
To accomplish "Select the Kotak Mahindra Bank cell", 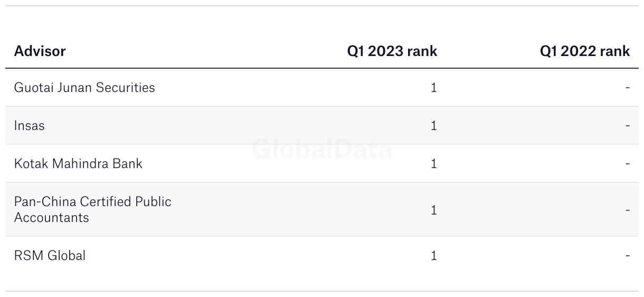I will (x=78, y=164).
